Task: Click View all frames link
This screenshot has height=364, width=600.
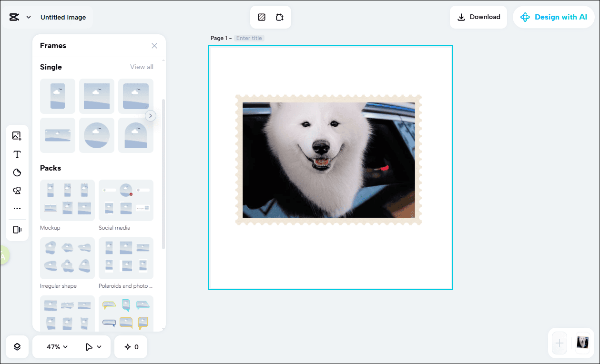Action: (142, 67)
